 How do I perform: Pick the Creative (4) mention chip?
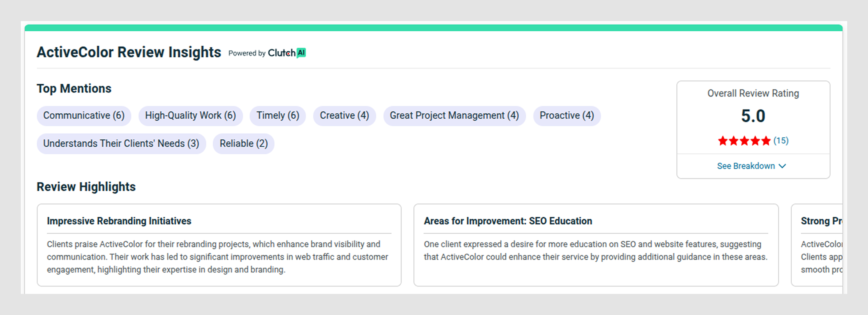(344, 116)
